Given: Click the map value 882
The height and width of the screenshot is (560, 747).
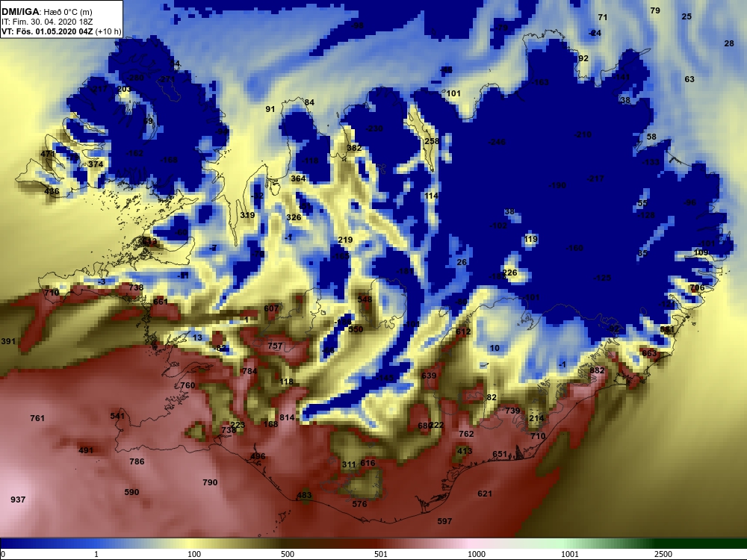Looking at the screenshot, I should (x=597, y=370).
